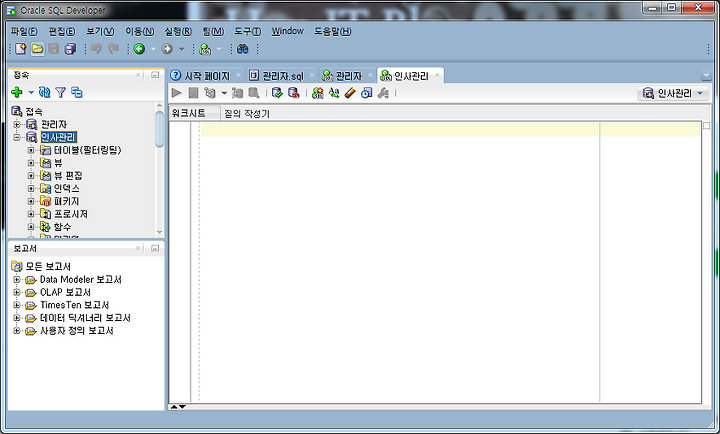
Task: Select 데이터 딕셔너리 보고서 item
Action: [85, 318]
